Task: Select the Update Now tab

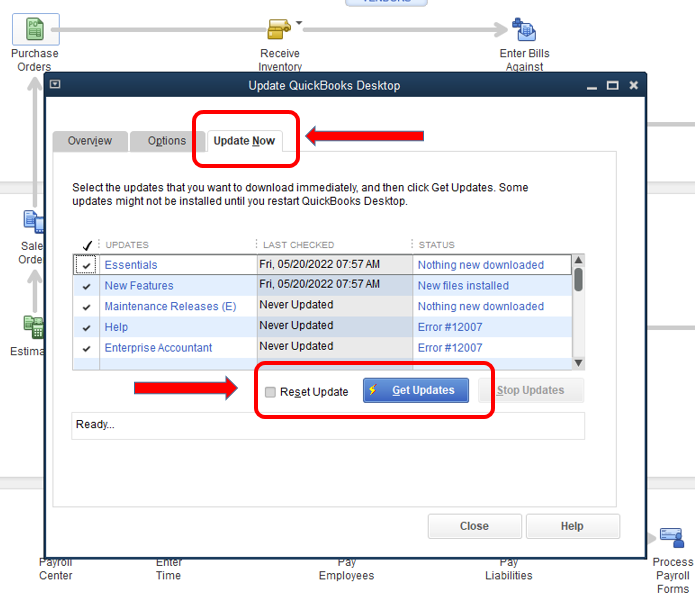Action: click(x=244, y=141)
